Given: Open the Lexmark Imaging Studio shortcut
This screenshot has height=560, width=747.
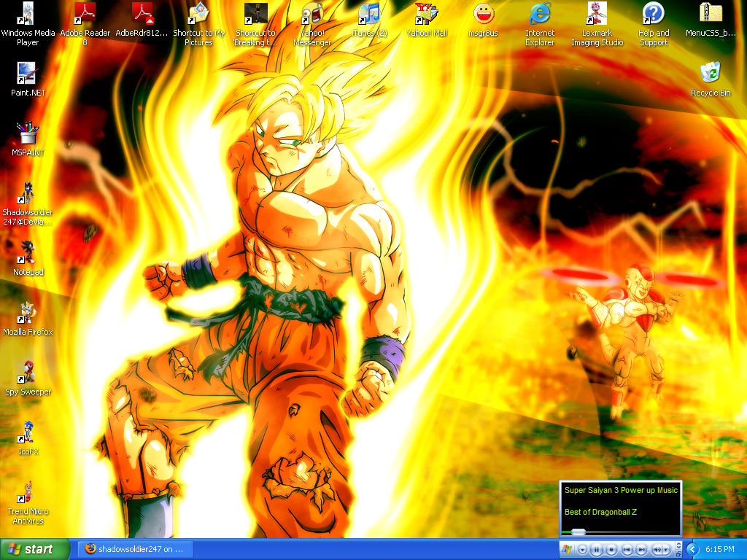Looking at the screenshot, I should click(x=597, y=24).
